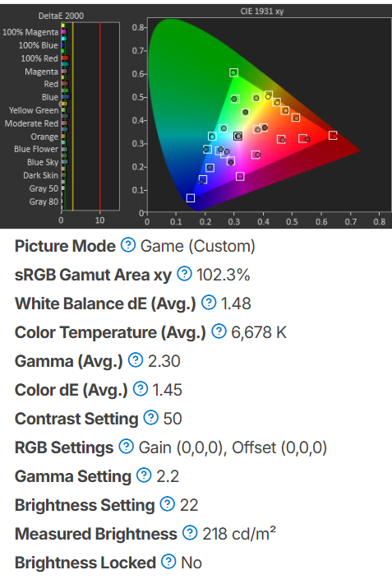Click help icon next to Contrast Setting
Viewport: 392px width, 584px height.
pyautogui.click(x=151, y=418)
